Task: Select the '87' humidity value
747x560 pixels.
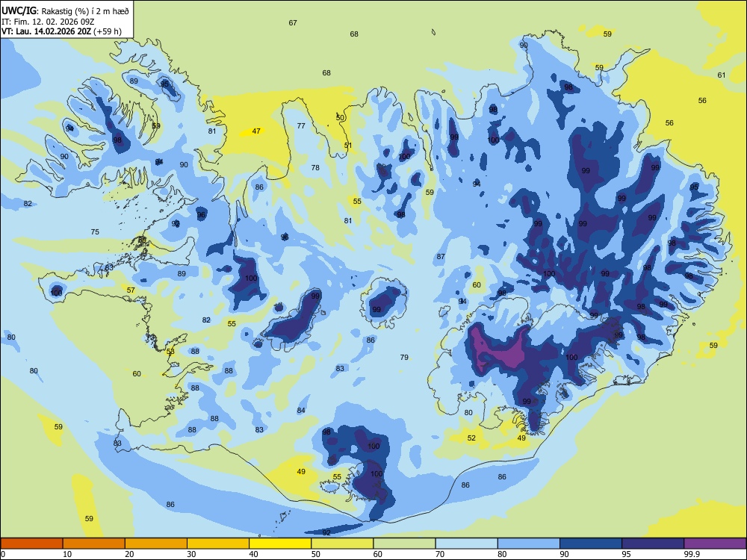Action: 441,257
